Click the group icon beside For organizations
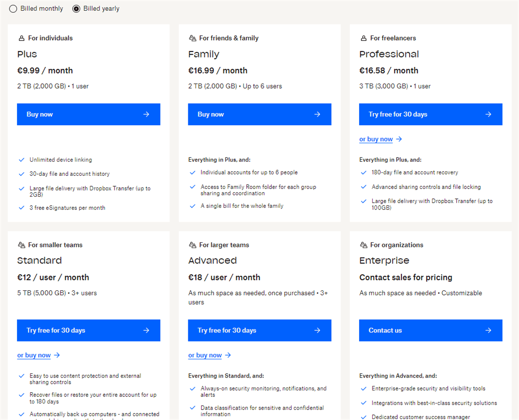Image resolution: width=519 pixels, height=420 pixels. 363,245
